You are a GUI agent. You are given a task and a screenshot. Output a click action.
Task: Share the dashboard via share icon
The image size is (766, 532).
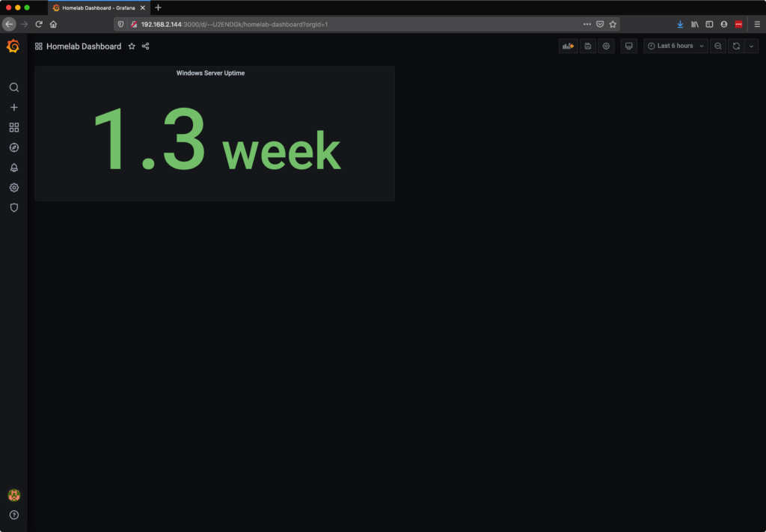pyautogui.click(x=146, y=46)
